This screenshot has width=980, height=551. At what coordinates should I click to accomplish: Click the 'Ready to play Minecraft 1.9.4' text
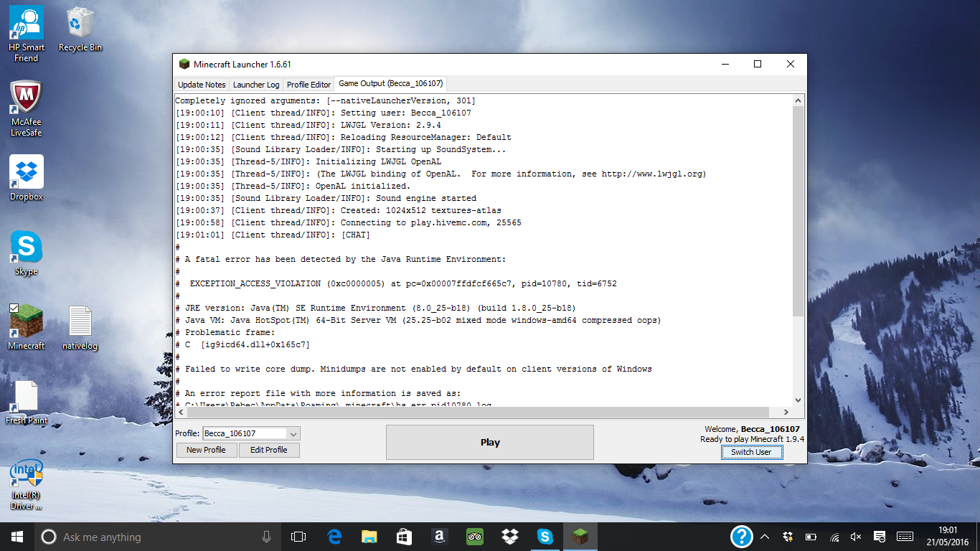coord(752,439)
